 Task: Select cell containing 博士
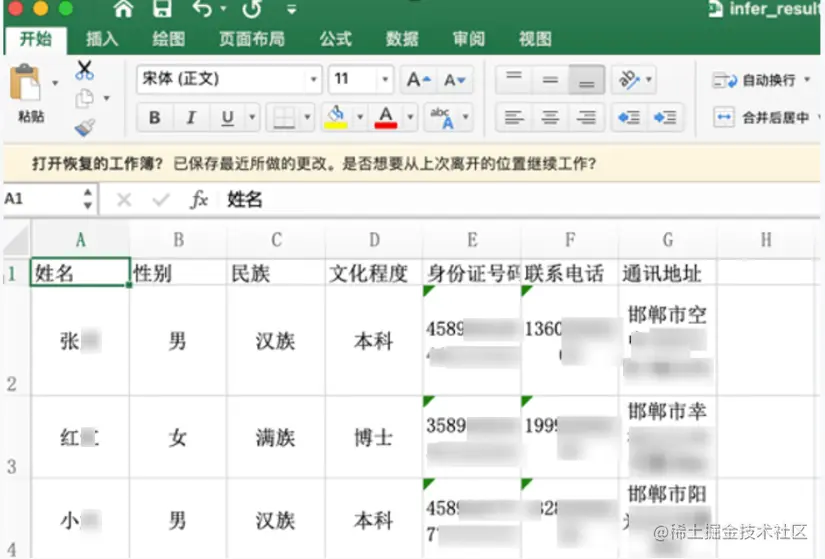(x=374, y=437)
